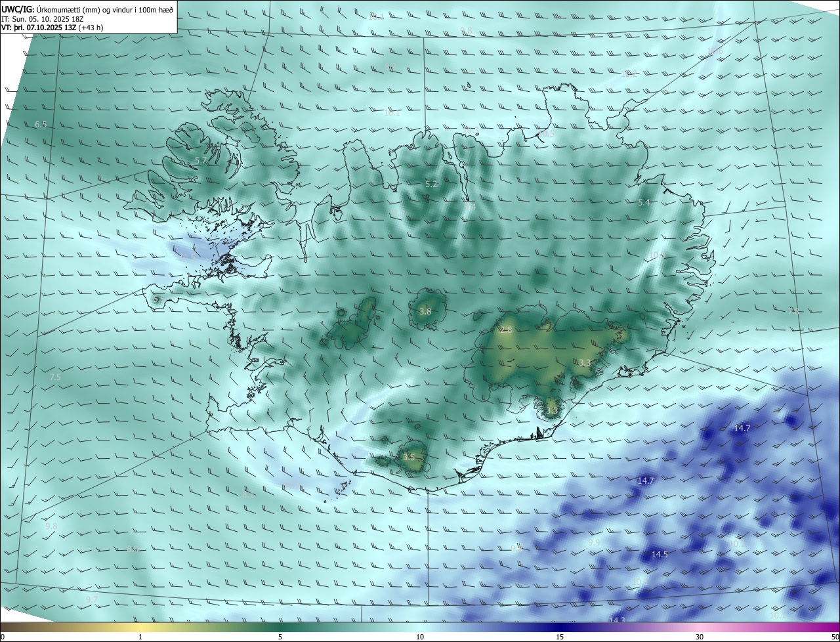The height and width of the screenshot is (642, 840).
Task: Click the 14.5 value label
Action: (x=660, y=554)
